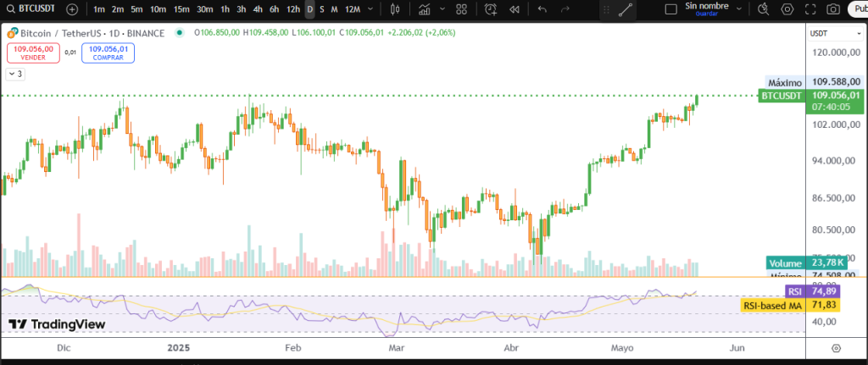Viewport: 868px width, 365px height.
Task: Open the candlestick chart type selector
Action: [x=395, y=8]
